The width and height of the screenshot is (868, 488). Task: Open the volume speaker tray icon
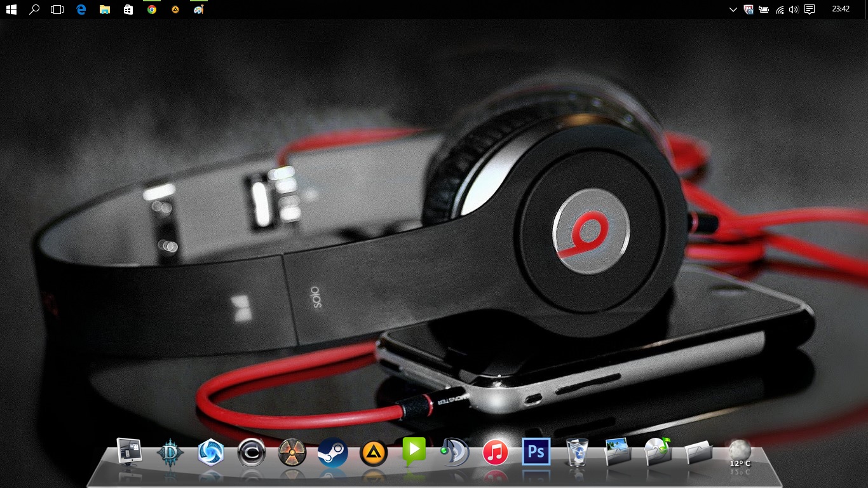[x=794, y=10]
